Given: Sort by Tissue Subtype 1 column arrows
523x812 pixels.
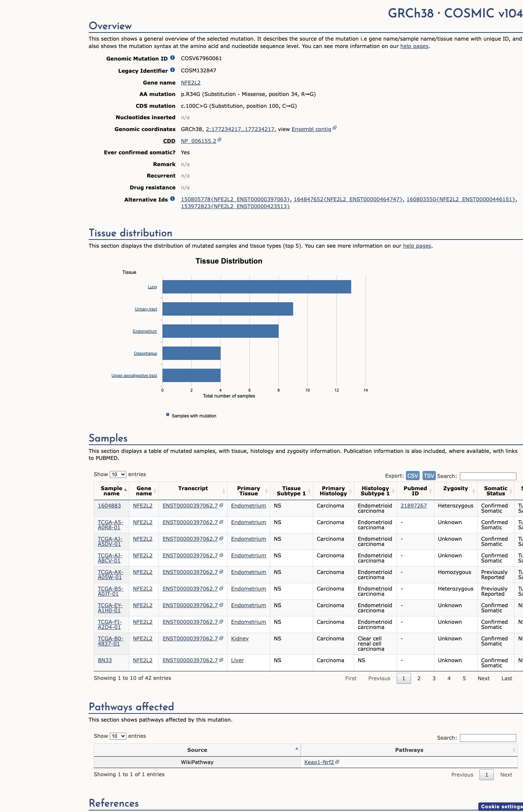Looking at the screenshot, I should [x=309, y=491].
